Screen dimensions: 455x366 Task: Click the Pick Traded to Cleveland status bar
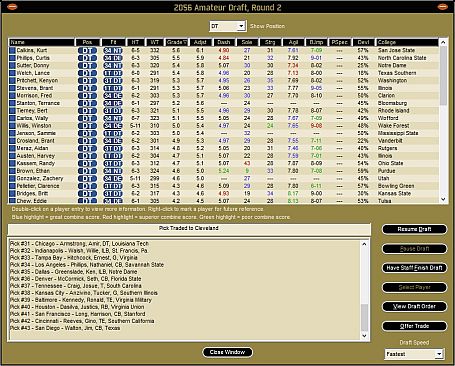[189, 229]
